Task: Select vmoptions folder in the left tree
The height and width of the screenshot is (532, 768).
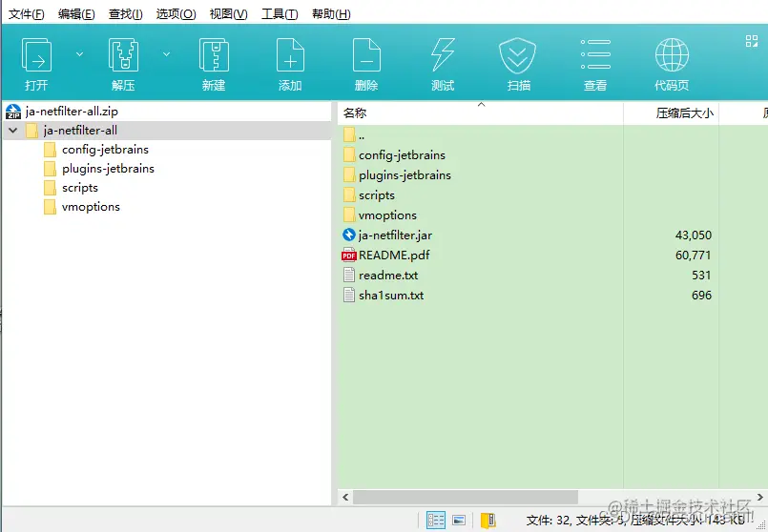Action: [x=91, y=207]
